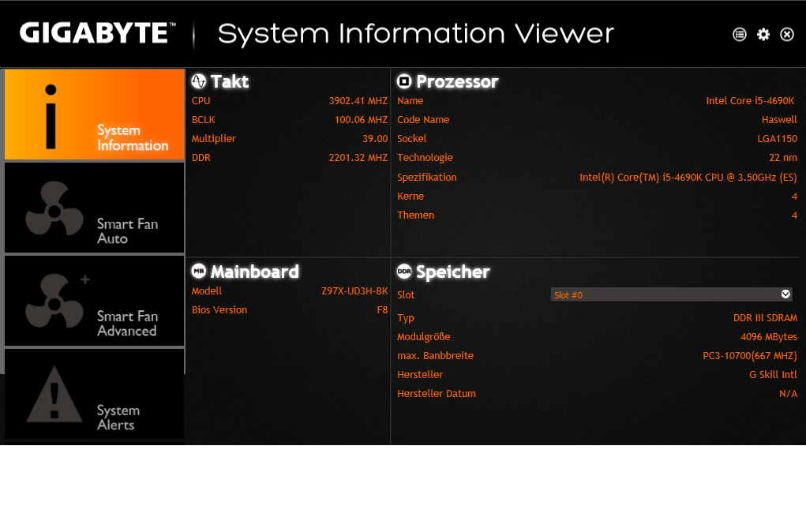Viewport: 806px width, 532px height.
Task: Close the System Information Viewer window
Action: [787, 35]
